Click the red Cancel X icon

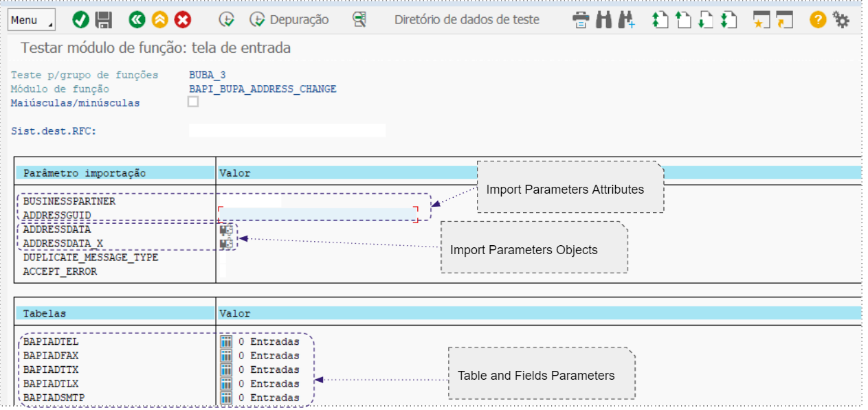point(182,20)
